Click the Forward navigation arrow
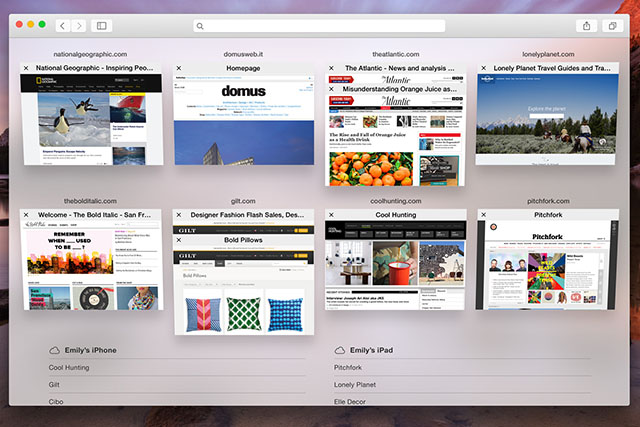The image size is (640, 427). 79,25
